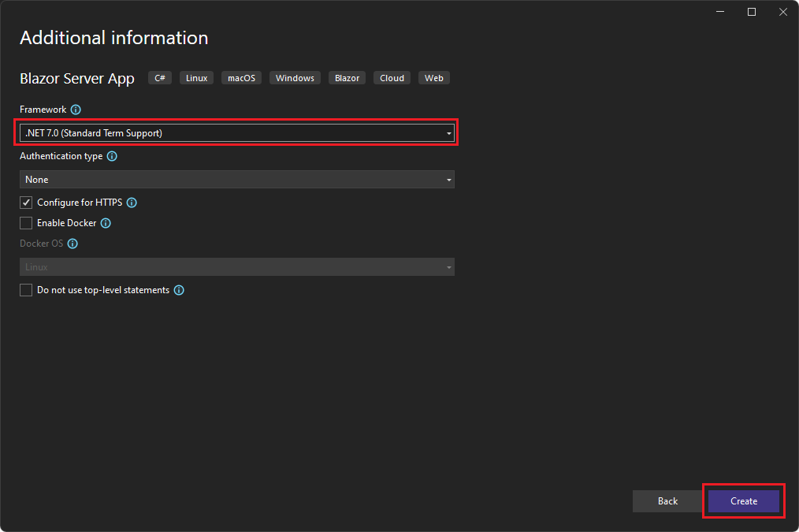The height and width of the screenshot is (532, 799).
Task: Check Do not use top-level statements
Action: point(26,290)
